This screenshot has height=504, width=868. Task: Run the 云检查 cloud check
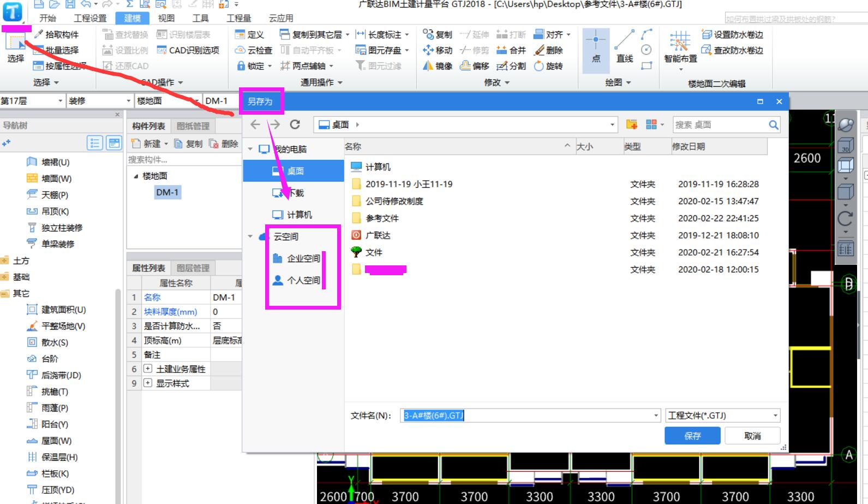(253, 50)
